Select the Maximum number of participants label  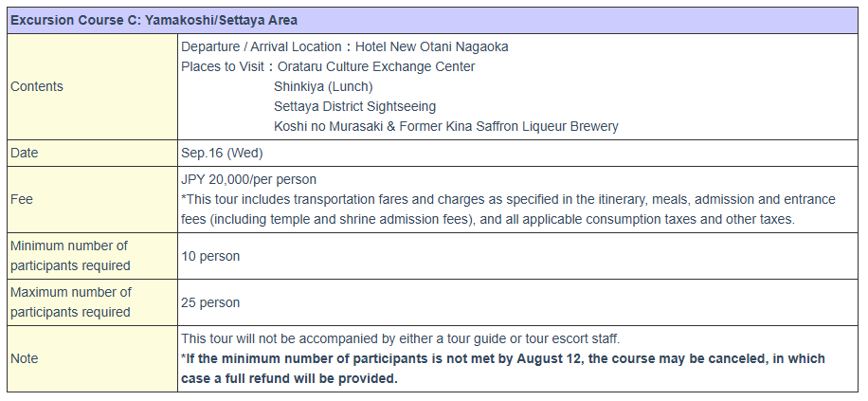tap(71, 302)
